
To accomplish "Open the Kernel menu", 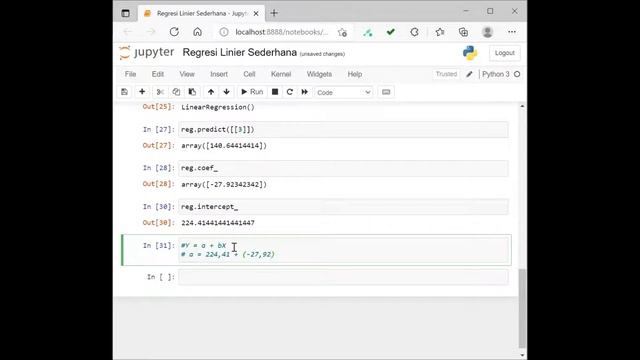I will [281, 74].
